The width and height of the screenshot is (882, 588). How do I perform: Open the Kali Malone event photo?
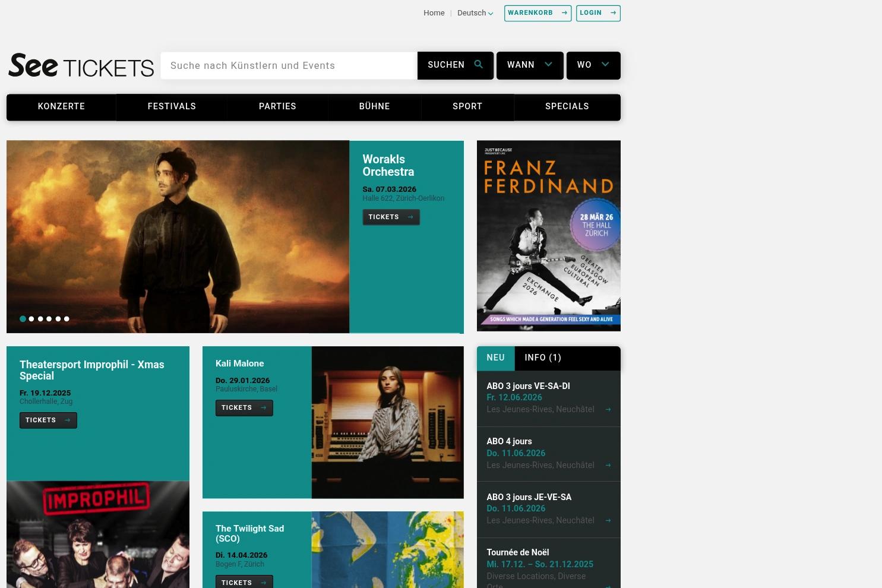coord(388,422)
